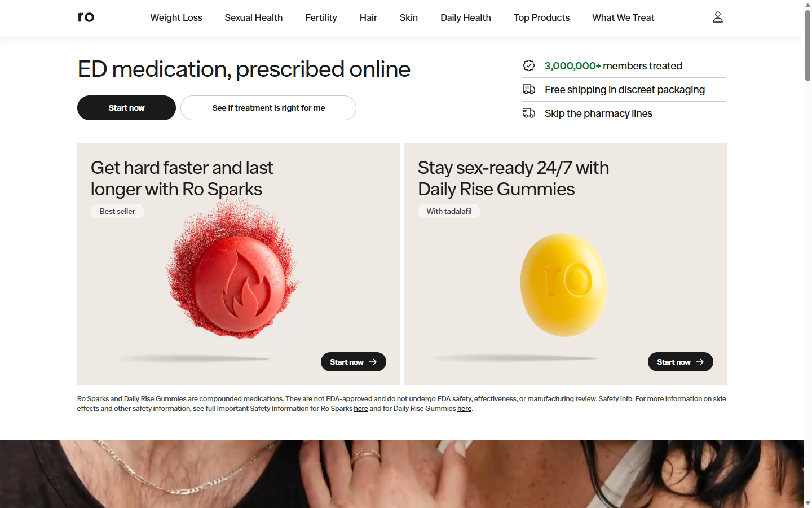Click the delivery truck icon by Skip the pharmacy lines
The height and width of the screenshot is (508, 812).
(x=529, y=113)
